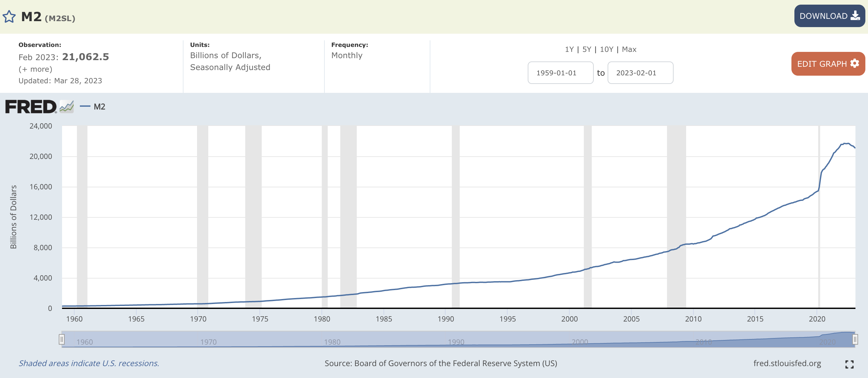Click the 4,000 y-axis label
Image resolution: width=868 pixels, height=378 pixels.
pyautogui.click(x=43, y=278)
